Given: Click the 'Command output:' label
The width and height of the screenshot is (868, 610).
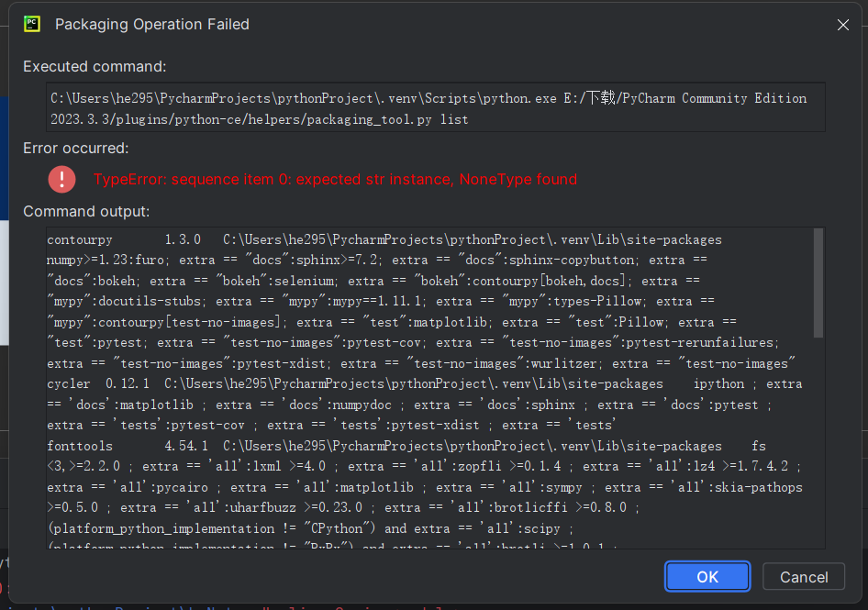Looking at the screenshot, I should click(x=86, y=212).
